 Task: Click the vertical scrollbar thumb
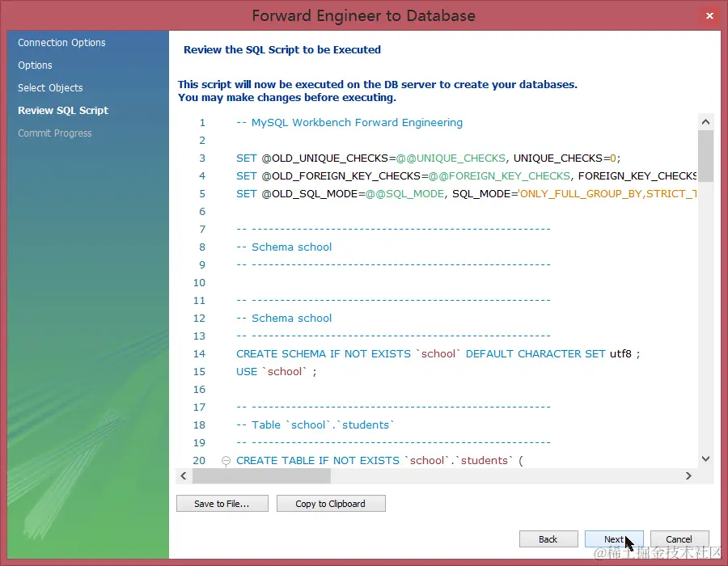point(705,156)
